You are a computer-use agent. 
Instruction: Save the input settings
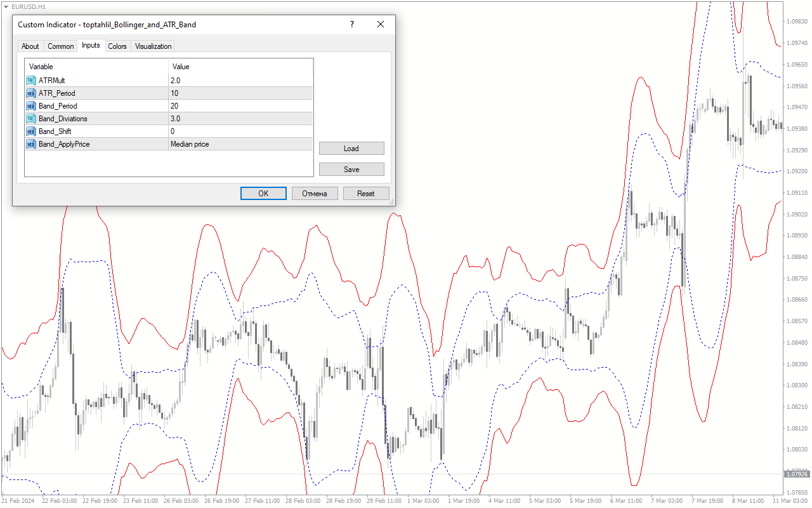click(x=351, y=170)
